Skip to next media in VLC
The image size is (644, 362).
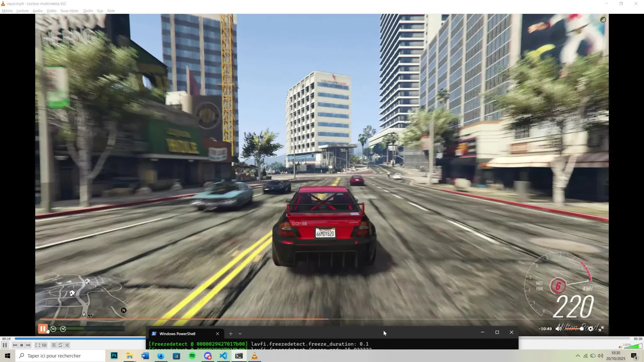[28, 345]
